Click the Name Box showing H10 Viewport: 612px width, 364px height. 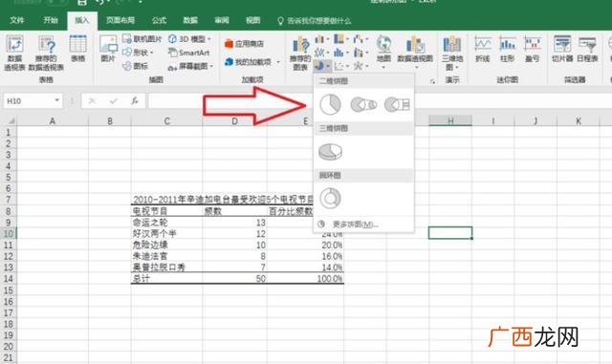(28, 101)
